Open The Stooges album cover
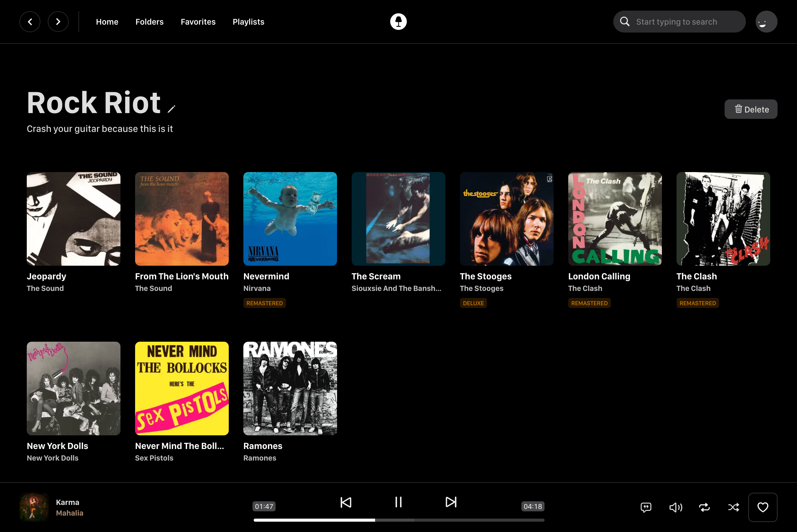 (x=507, y=219)
